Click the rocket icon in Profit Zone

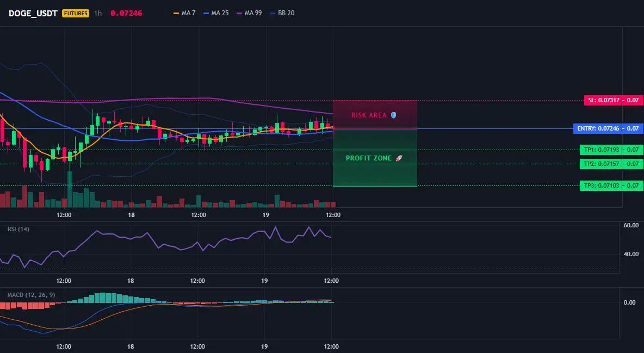click(399, 158)
